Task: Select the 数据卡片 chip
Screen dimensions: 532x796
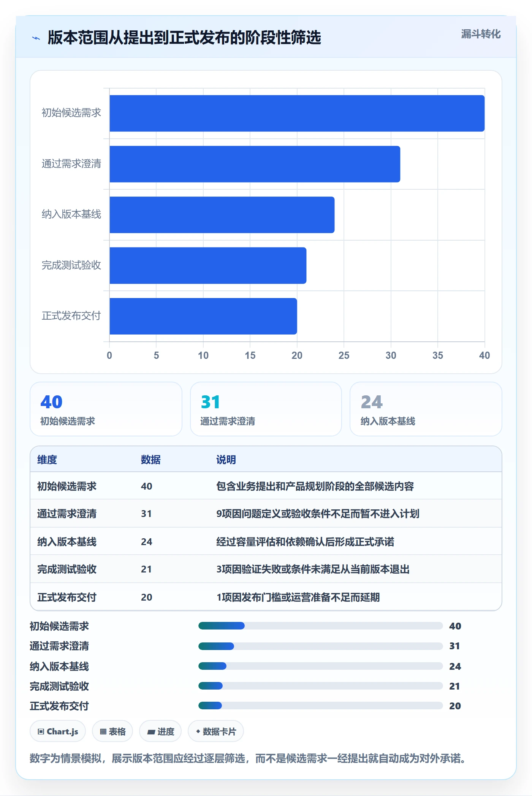Action: point(216,731)
